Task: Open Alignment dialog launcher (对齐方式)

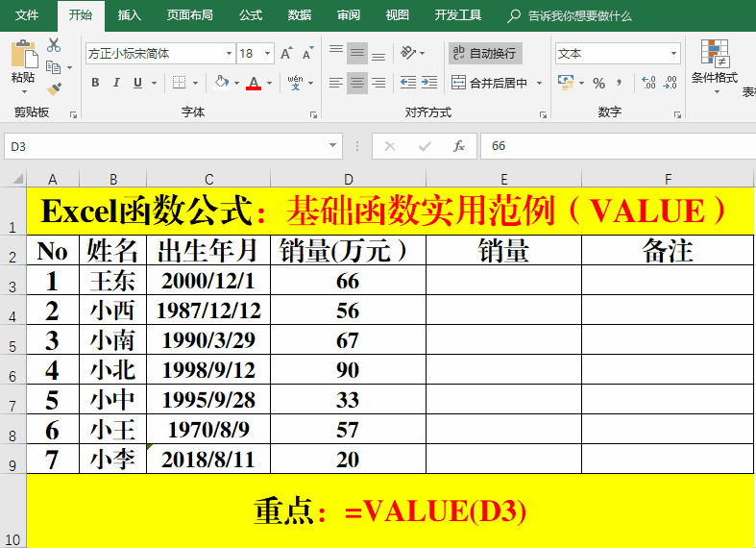Action: 543,114
